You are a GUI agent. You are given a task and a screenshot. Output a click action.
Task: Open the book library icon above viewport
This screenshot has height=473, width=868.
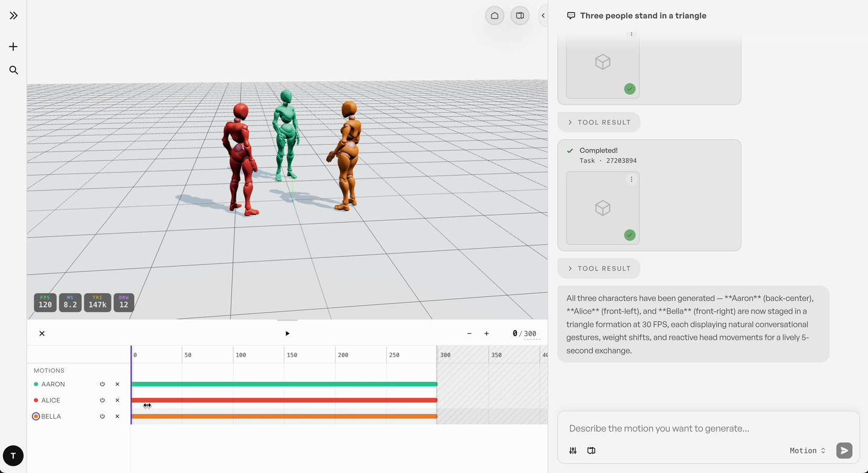click(x=520, y=16)
